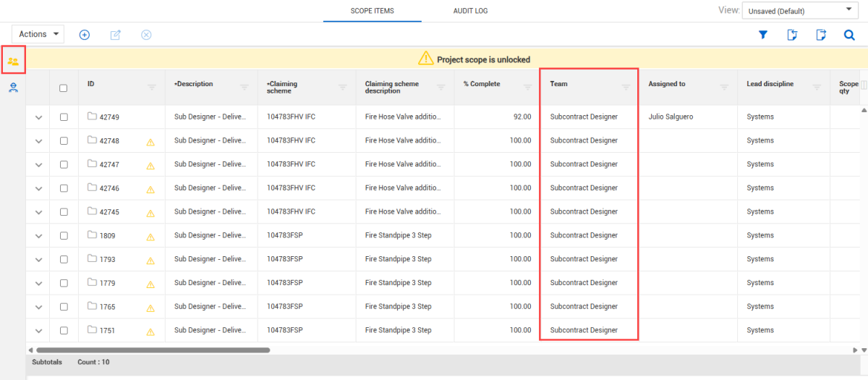Click the edit scope item icon
Screen dimensions: 868x380
[x=115, y=35]
